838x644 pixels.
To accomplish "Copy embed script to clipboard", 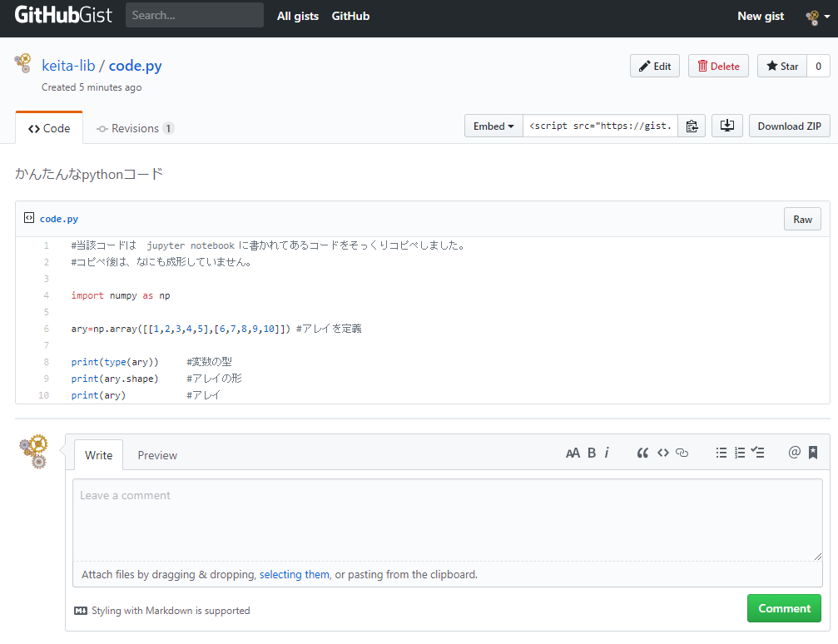I will pyautogui.click(x=692, y=126).
